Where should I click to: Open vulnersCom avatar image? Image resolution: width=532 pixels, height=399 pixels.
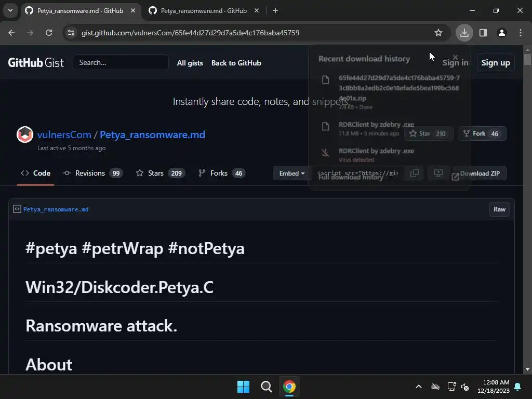(25, 135)
